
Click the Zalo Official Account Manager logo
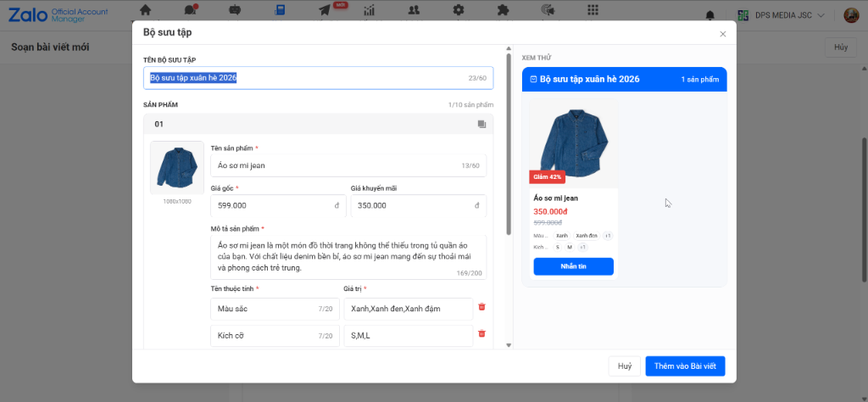[58, 15]
